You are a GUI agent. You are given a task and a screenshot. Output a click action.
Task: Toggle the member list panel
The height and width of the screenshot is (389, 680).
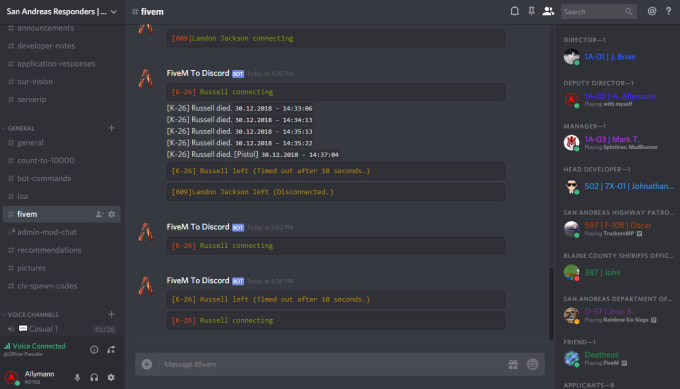(x=548, y=11)
